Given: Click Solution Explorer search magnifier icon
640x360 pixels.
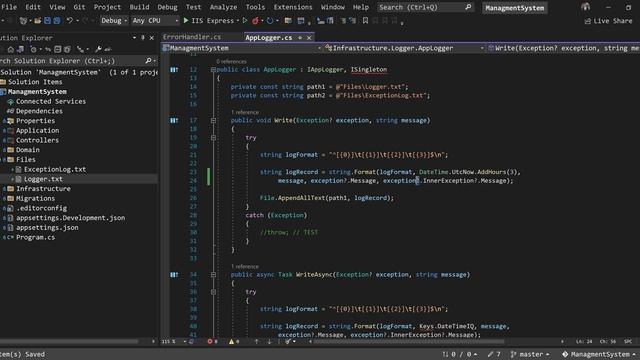Looking at the screenshot, I should (x=148, y=61).
